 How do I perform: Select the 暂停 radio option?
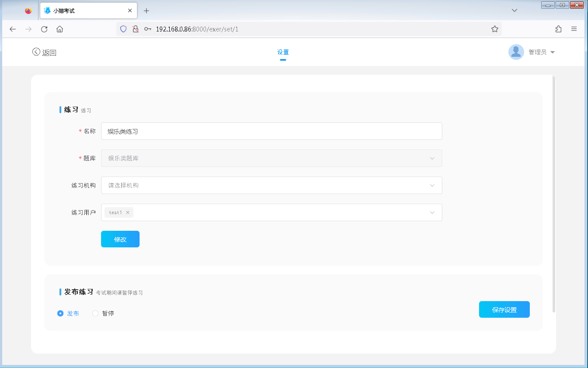pyautogui.click(x=103, y=313)
